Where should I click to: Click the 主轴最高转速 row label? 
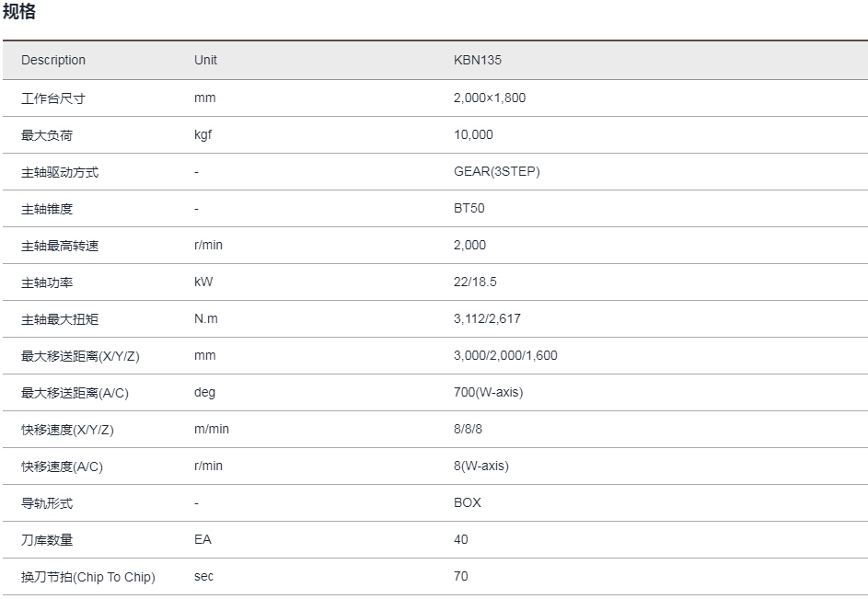click(x=60, y=246)
